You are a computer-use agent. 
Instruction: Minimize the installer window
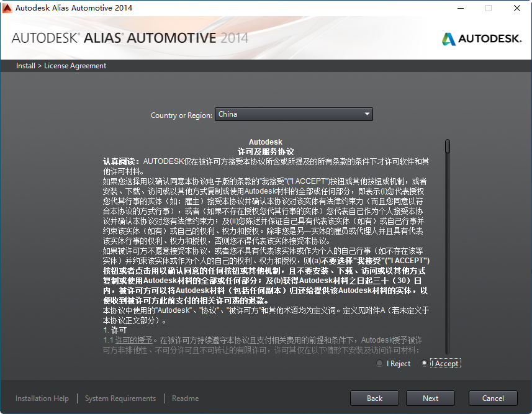click(x=461, y=8)
